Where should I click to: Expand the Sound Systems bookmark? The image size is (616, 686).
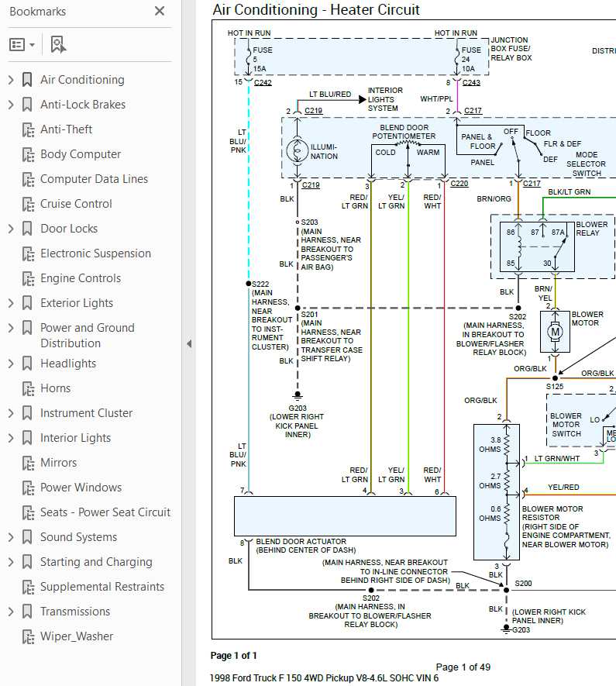tap(11, 537)
